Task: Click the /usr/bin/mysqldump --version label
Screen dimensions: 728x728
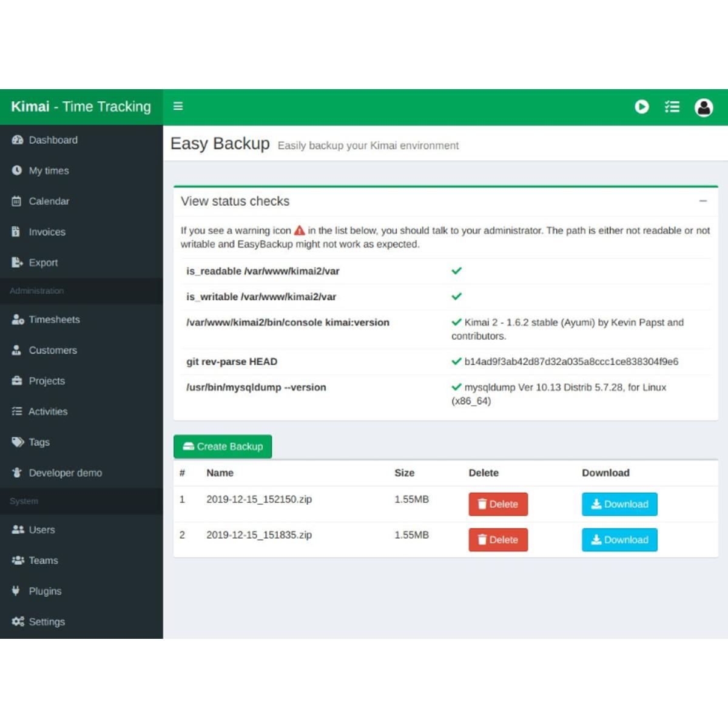Action: [x=256, y=387]
